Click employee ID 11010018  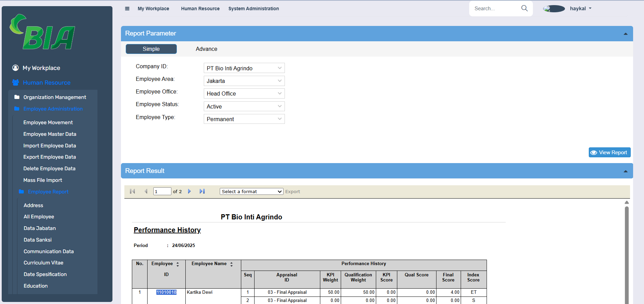click(166, 292)
